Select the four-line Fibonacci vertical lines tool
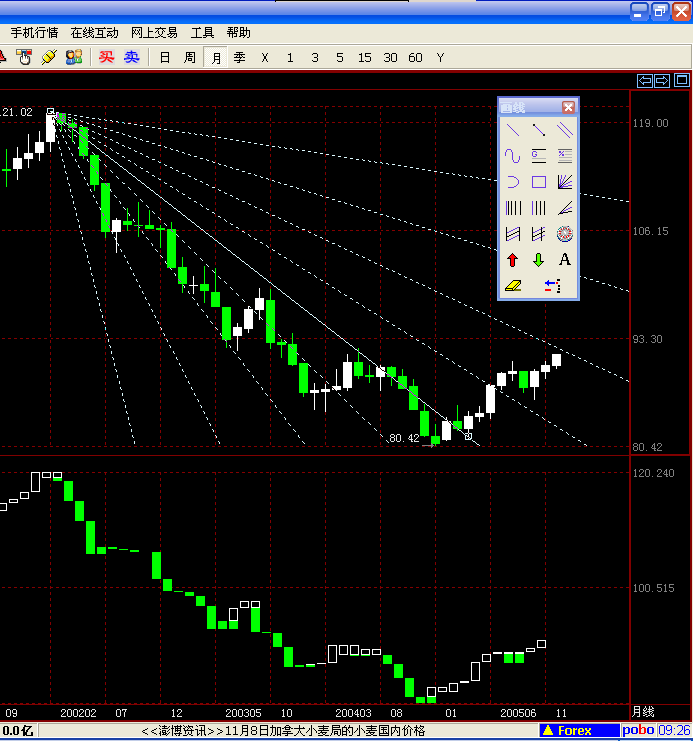Image resolution: width=693 pixels, height=741 pixels. click(539, 208)
